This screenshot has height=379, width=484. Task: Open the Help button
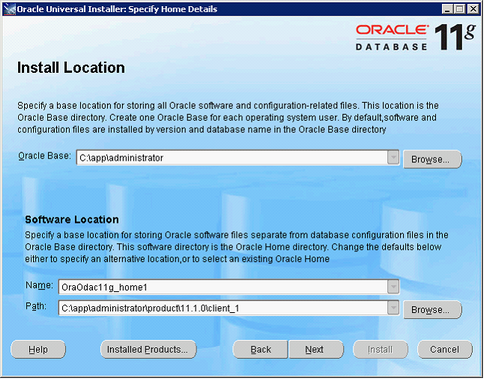38,349
